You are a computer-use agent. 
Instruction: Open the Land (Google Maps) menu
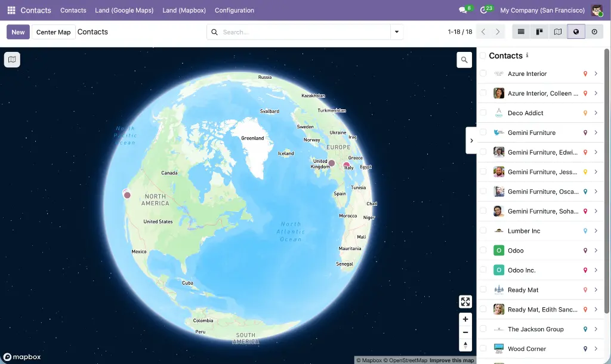[124, 10]
